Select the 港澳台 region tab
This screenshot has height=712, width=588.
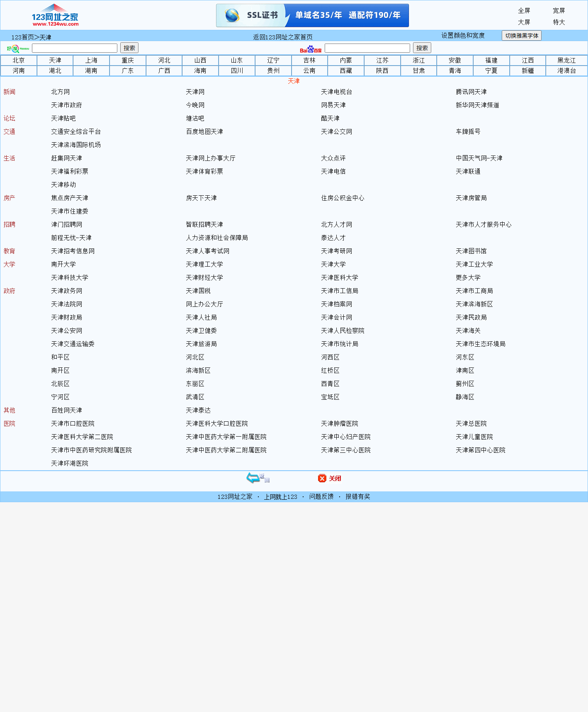click(x=566, y=71)
